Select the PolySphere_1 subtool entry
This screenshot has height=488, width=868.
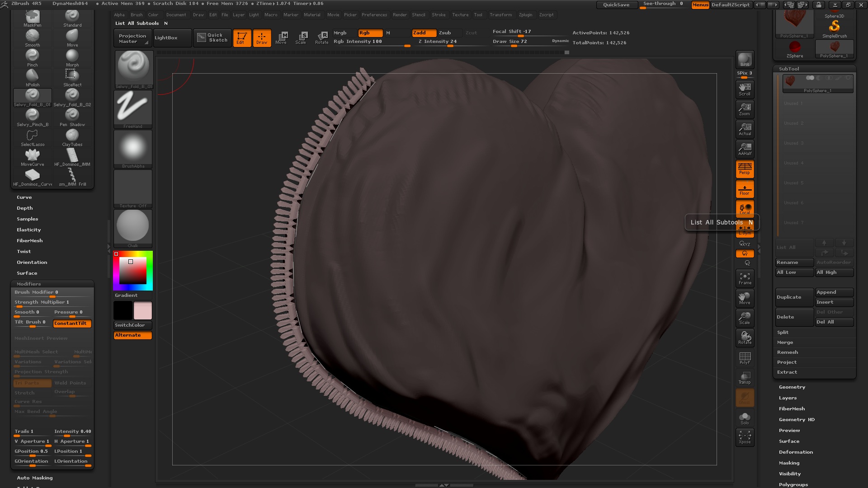(x=818, y=84)
